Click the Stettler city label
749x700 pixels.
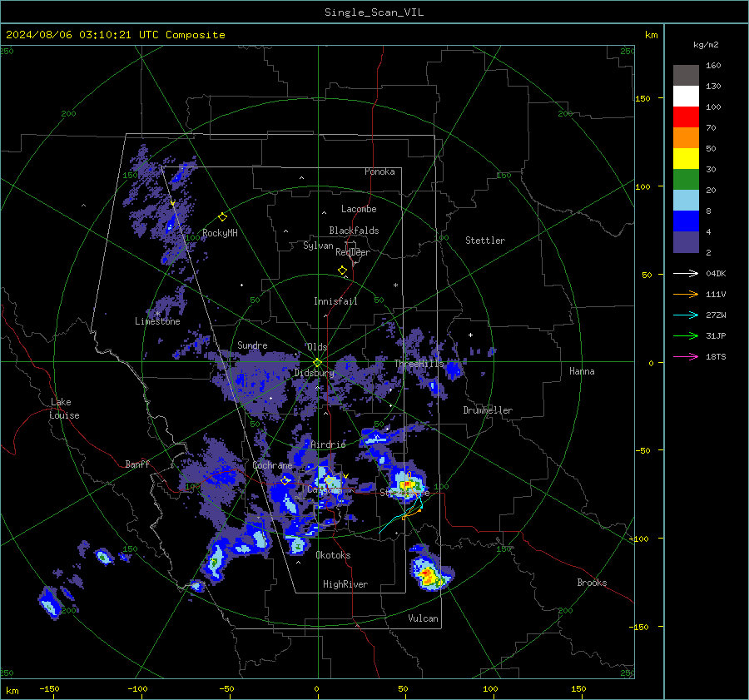[485, 241]
